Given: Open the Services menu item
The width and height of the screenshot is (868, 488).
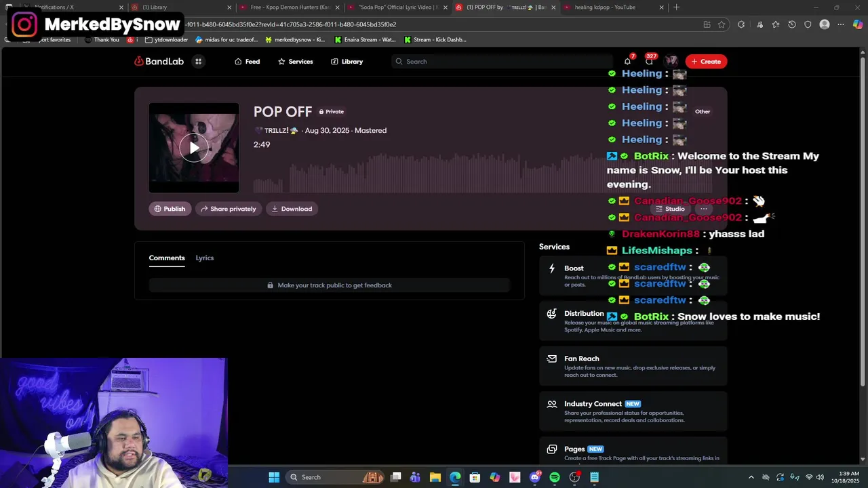Looking at the screenshot, I should [295, 61].
